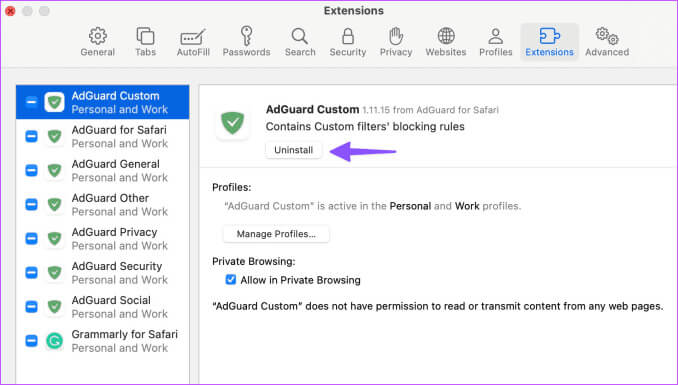The width and height of the screenshot is (678, 385).
Task: Open Manage Profiles dialog
Action: (276, 234)
